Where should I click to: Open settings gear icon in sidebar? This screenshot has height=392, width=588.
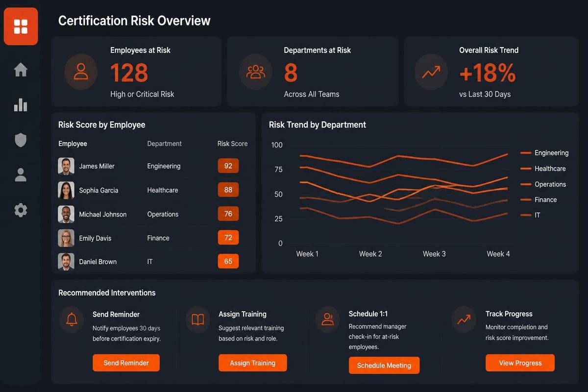pos(21,210)
